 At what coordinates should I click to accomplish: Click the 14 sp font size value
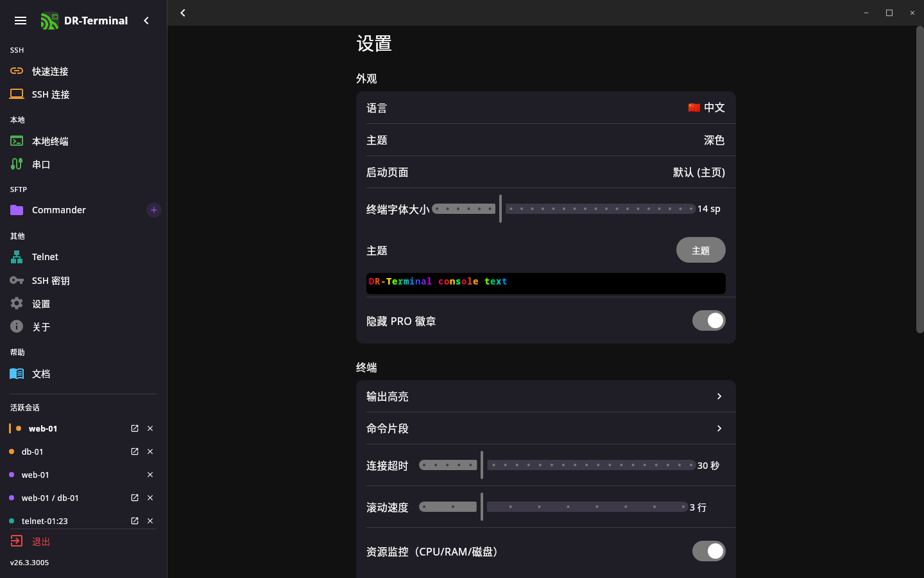(709, 209)
